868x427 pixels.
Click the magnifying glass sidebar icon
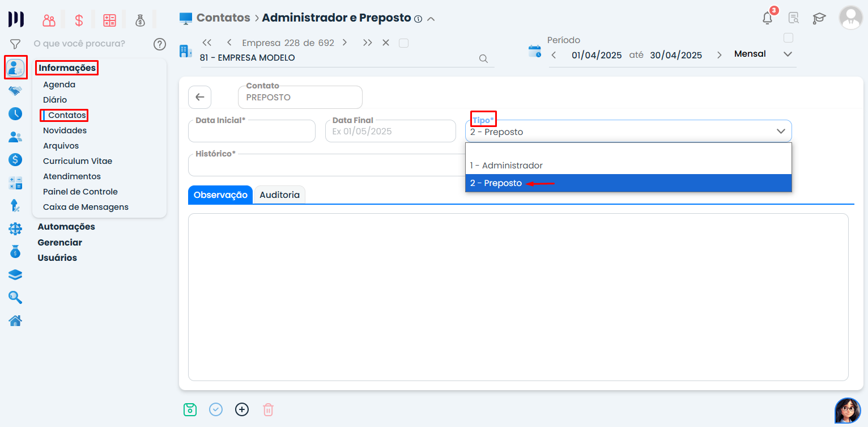(15, 297)
